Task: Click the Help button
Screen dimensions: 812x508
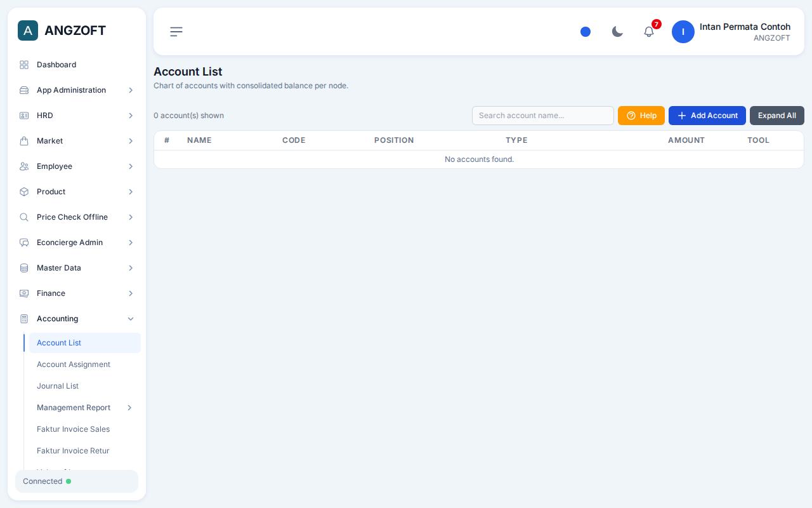Action: pos(641,116)
